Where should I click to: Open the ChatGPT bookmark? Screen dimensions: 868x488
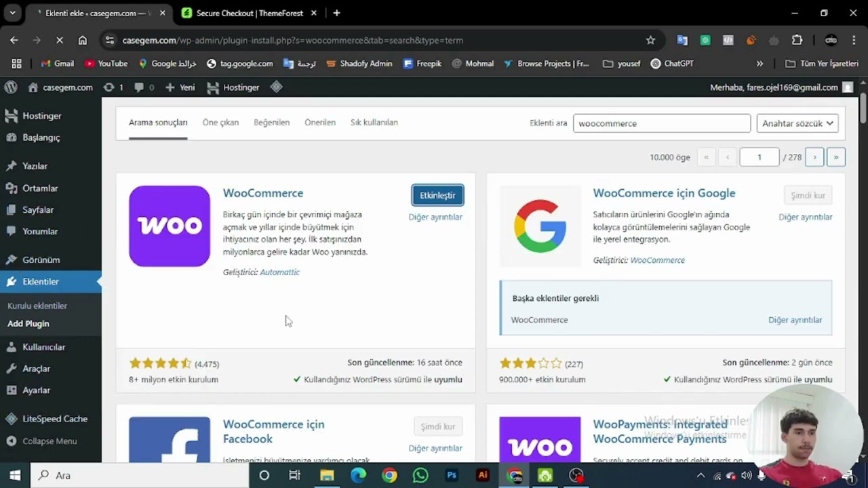tap(672, 64)
